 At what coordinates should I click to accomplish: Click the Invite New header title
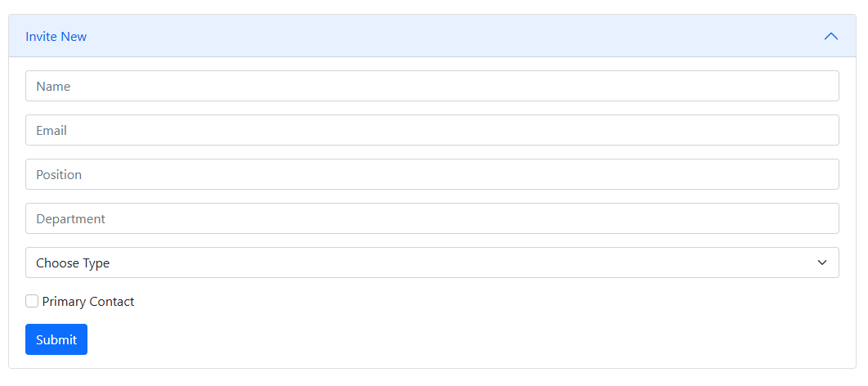point(56,37)
